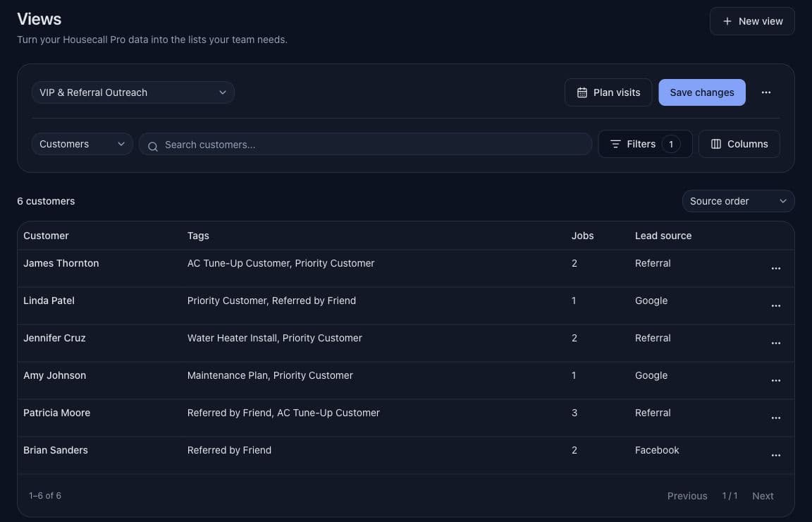Click tags 'Water Heater Install, Priority Customer'
The height and width of the screenshot is (522, 812).
pyautogui.click(x=274, y=338)
